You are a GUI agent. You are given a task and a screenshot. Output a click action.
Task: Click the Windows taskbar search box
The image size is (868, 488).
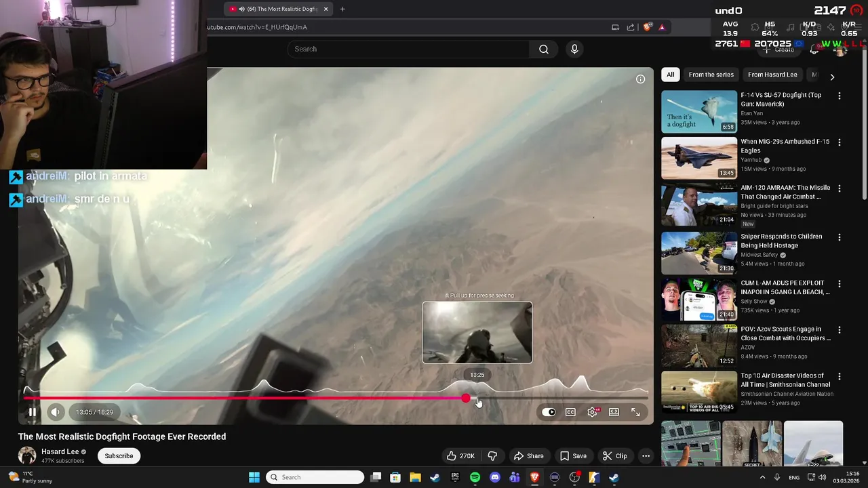point(317,477)
